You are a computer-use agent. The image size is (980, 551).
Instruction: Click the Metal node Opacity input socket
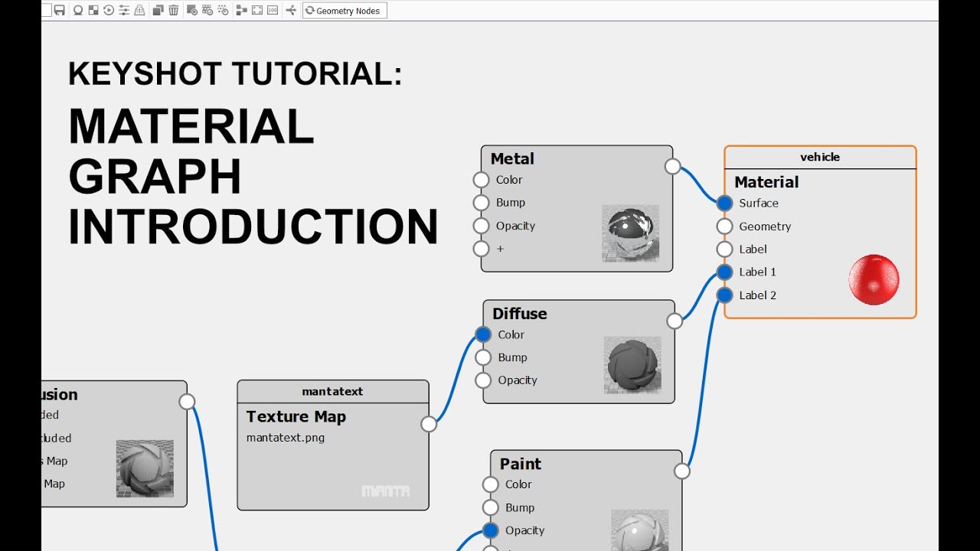(481, 226)
